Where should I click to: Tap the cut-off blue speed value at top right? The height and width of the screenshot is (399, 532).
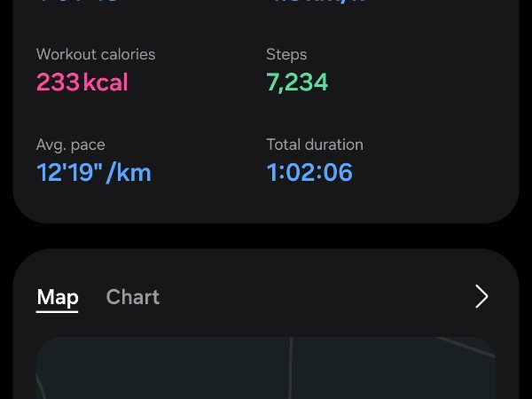[x=317, y=3]
